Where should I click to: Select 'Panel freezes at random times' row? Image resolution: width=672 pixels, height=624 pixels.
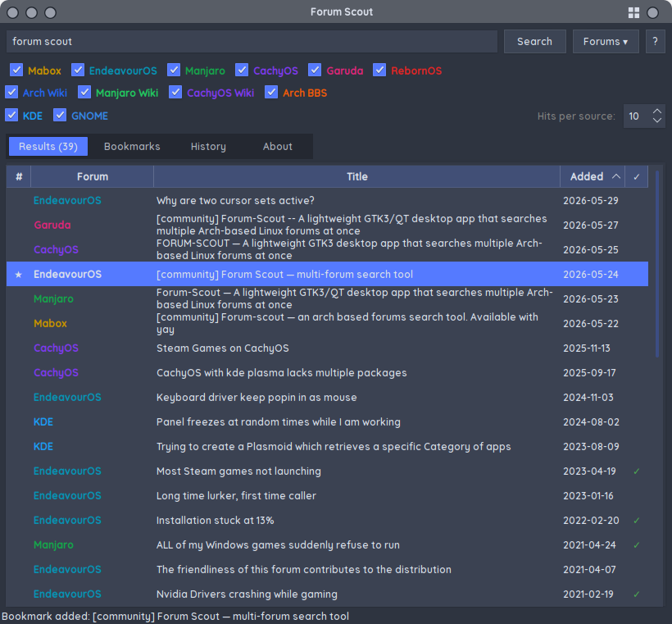pos(327,422)
